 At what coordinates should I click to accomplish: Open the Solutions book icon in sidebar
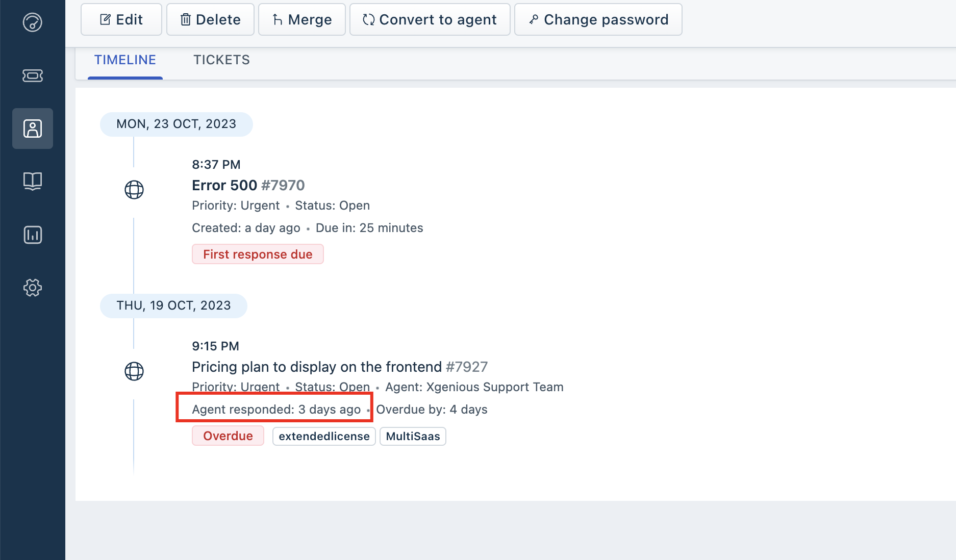pos(33,181)
